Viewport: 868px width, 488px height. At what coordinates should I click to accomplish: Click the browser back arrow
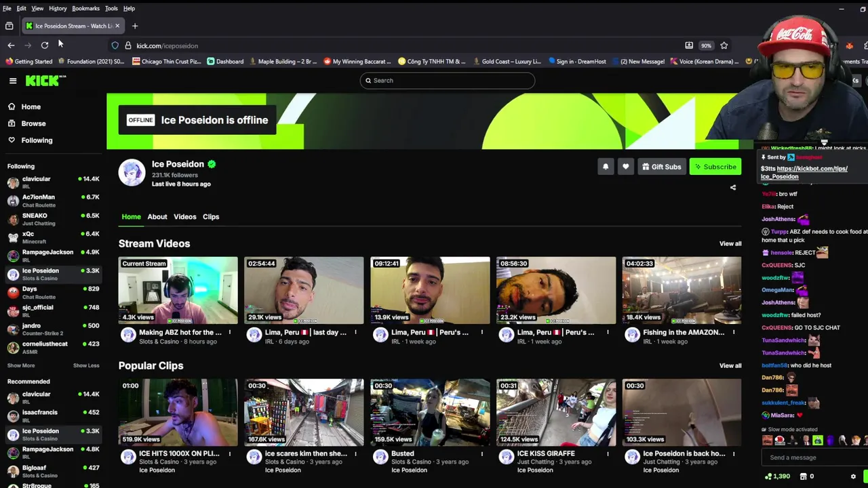click(11, 45)
